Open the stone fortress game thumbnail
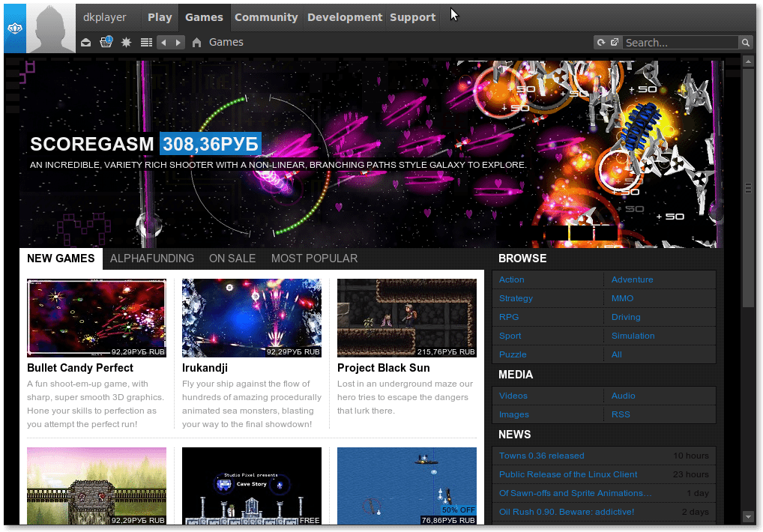Viewport: 763px width, 532px height. click(97, 486)
